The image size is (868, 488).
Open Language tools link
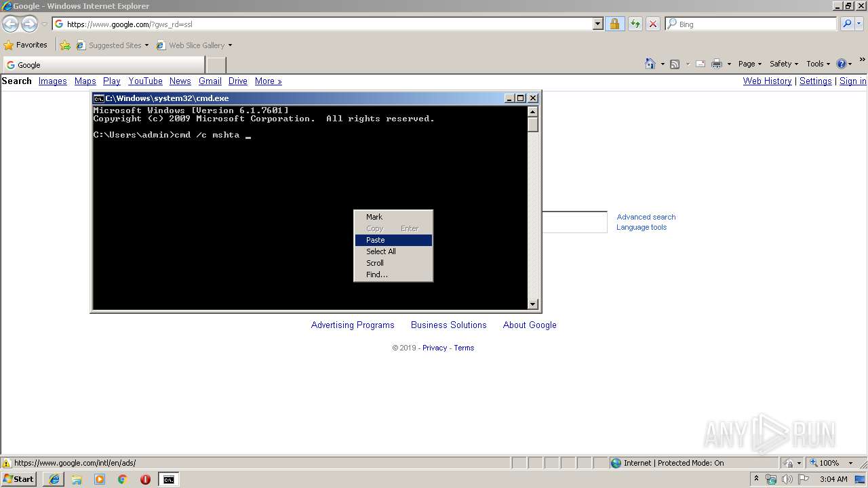pyautogui.click(x=641, y=227)
